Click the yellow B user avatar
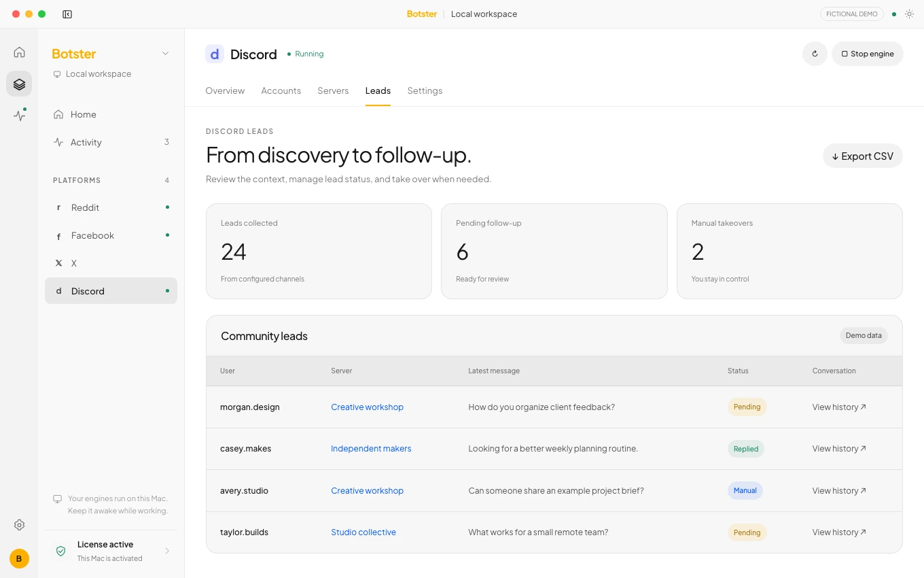924x578 pixels. pyautogui.click(x=19, y=559)
